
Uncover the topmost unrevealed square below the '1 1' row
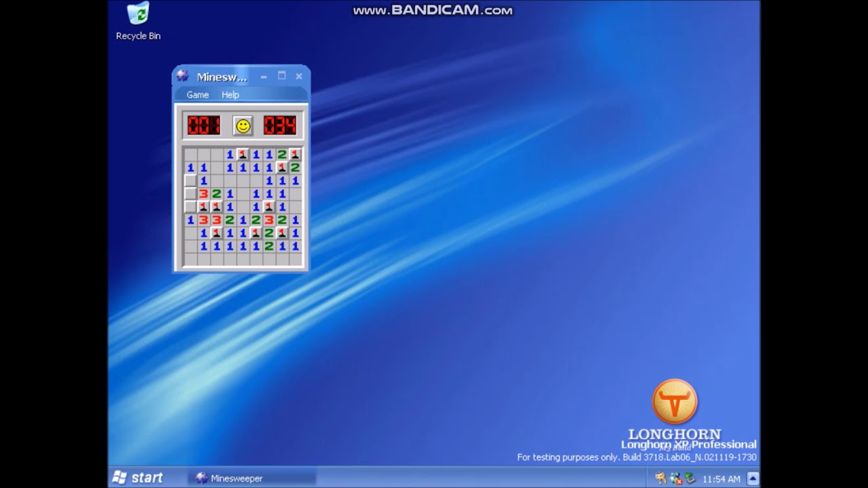click(191, 181)
